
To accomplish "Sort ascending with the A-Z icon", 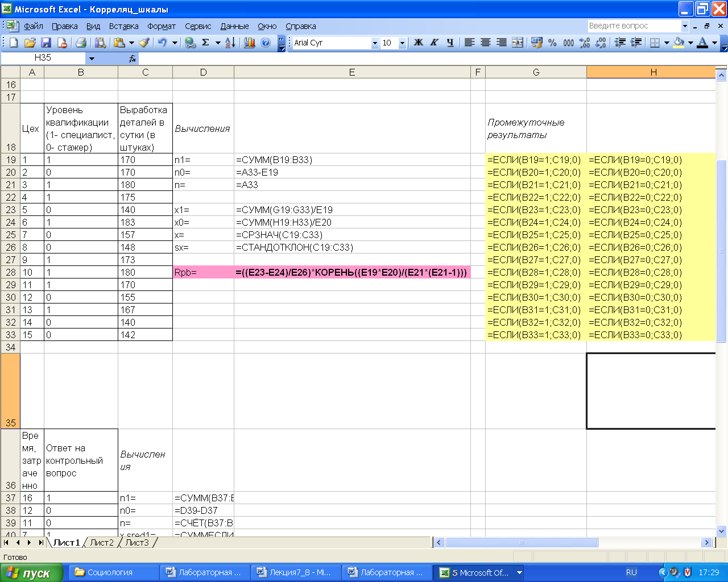I will 230,43.
